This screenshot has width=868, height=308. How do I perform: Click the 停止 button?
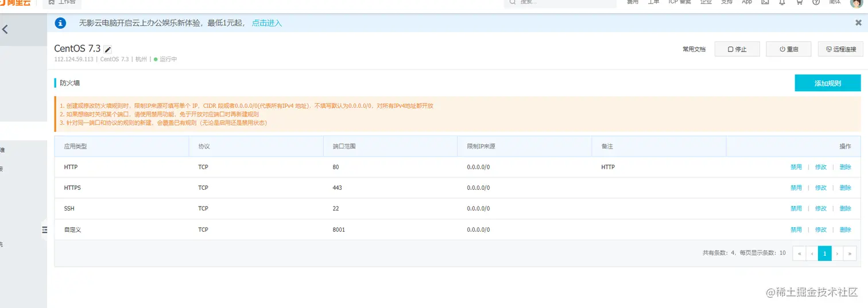coord(738,49)
